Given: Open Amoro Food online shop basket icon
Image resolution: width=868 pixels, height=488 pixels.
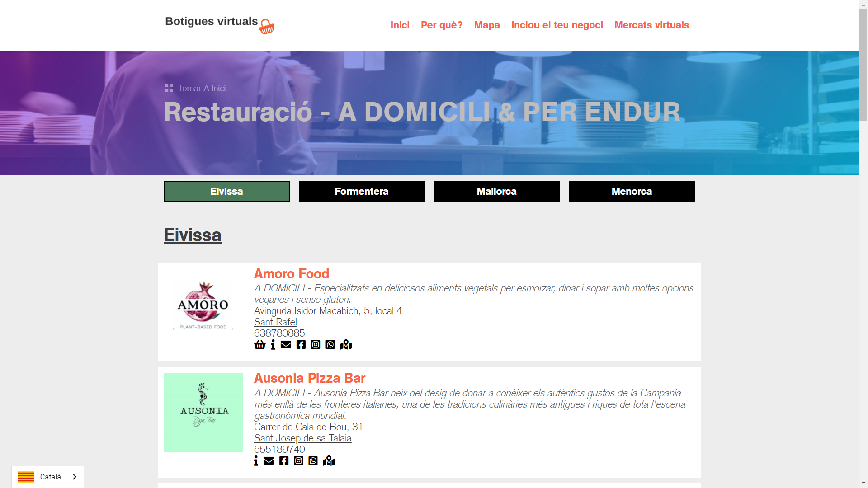Looking at the screenshot, I should (x=260, y=345).
